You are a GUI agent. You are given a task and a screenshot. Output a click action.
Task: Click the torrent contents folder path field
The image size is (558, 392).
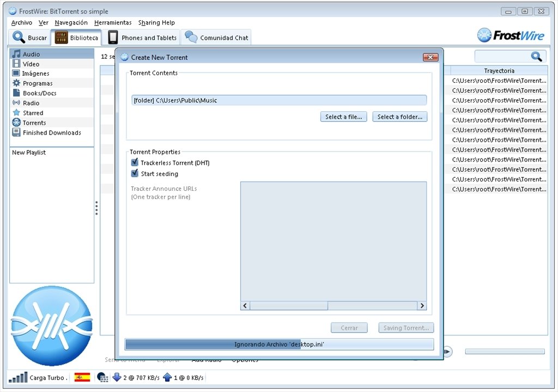[x=279, y=100]
